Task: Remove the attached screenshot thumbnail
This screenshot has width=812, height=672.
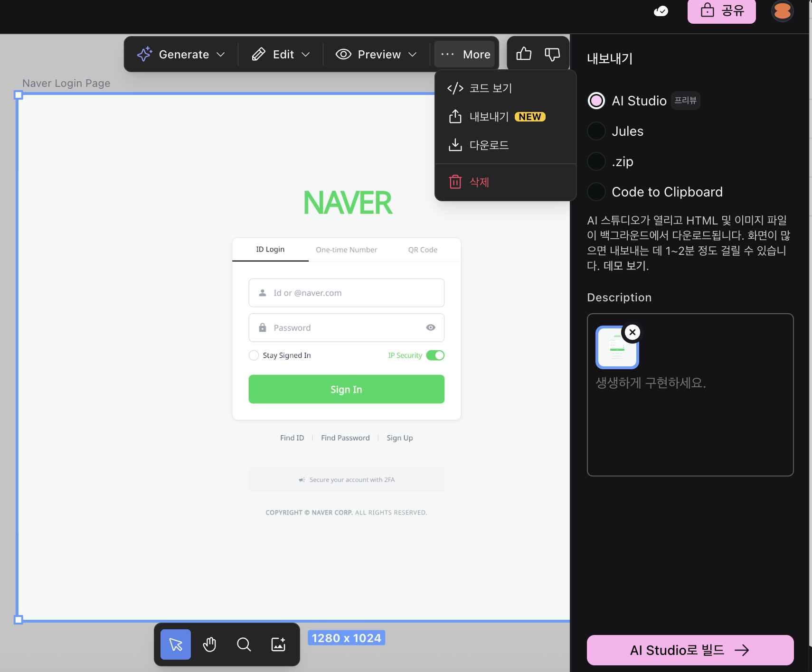Action: coord(633,332)
